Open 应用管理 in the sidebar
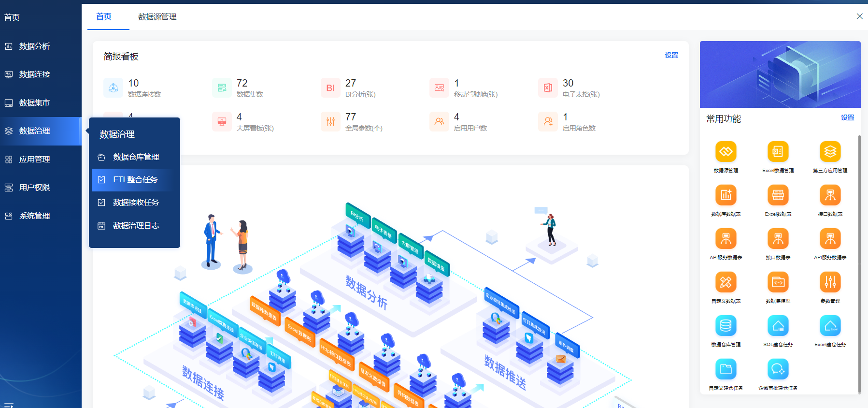This screenshot has width=868, height=408. tap(41, 160)
